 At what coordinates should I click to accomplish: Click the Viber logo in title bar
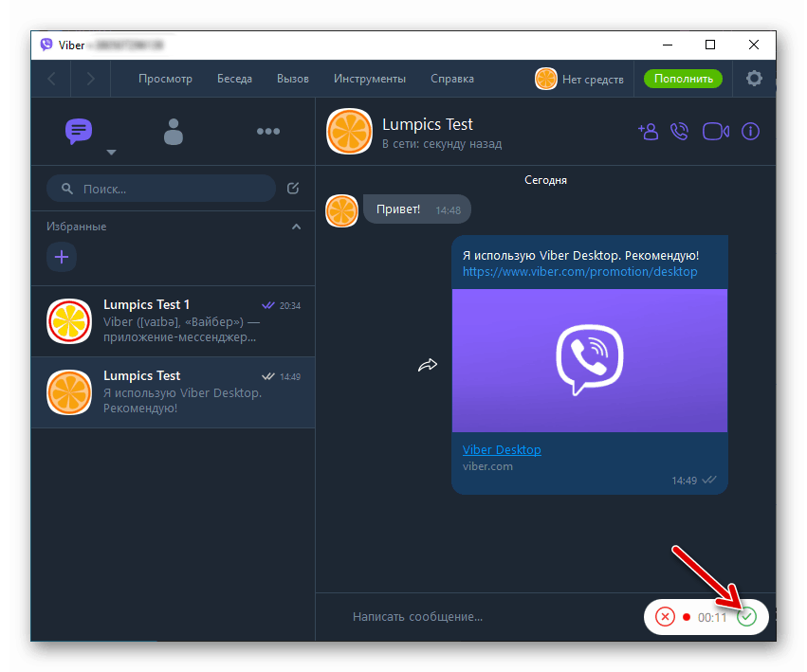click(x=46, y=45)
